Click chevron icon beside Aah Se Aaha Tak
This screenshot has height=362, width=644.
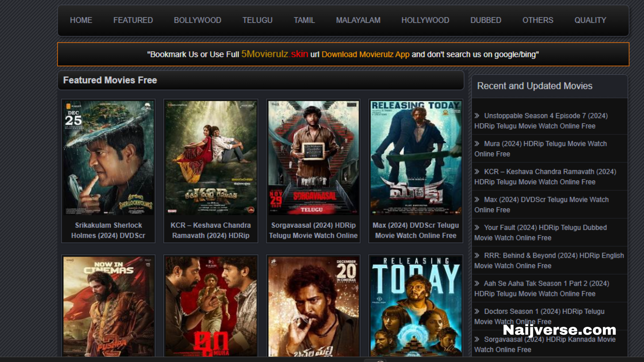(x=477, y=283)
